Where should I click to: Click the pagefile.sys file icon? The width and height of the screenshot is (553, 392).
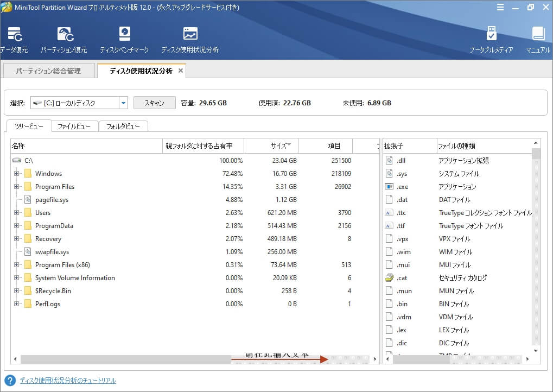28,199
